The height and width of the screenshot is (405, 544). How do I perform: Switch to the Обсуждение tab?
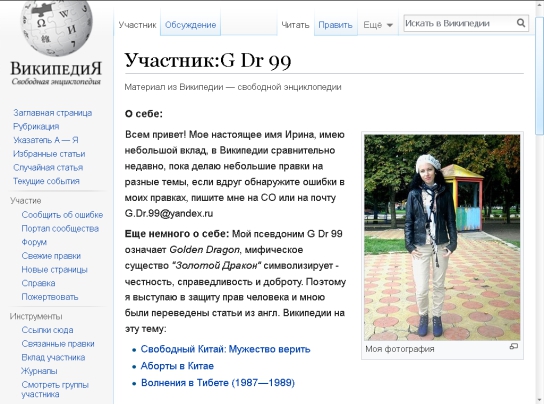pyautogui.click(x=190, y=25)
